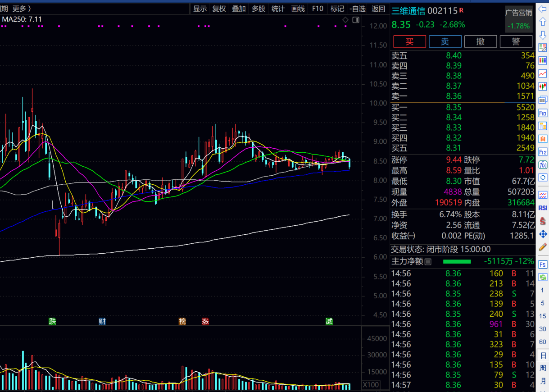Viewport: 549px width, 392px height.
Task: Click the blue circle icon in sidebar
Action: [x=543, y=178]
